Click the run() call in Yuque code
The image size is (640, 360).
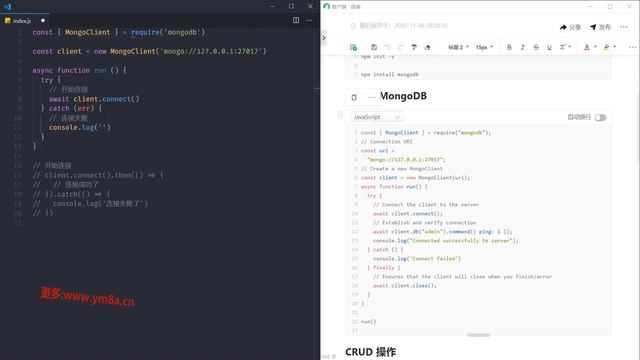point(369,322)
